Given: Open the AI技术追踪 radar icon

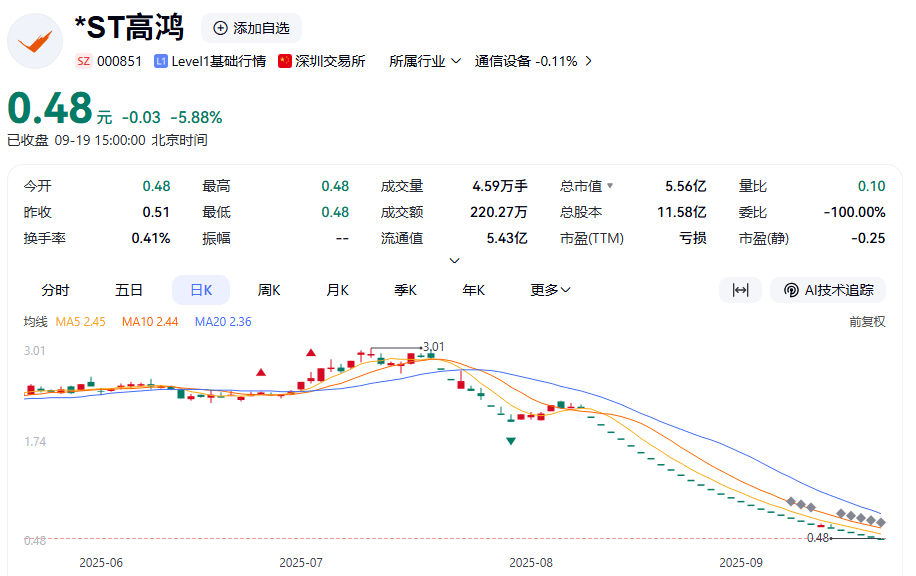Looking at the screenshot, I should click(791, 290).
